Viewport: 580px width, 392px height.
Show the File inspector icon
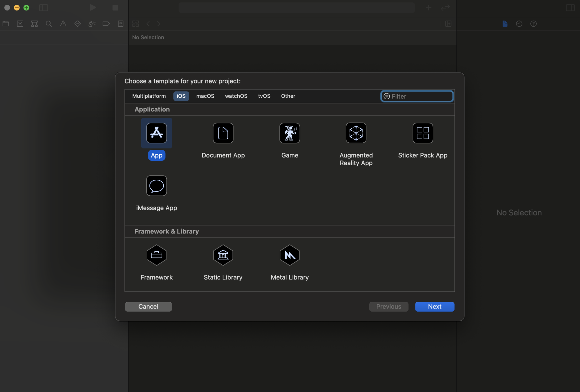[505, 24]
